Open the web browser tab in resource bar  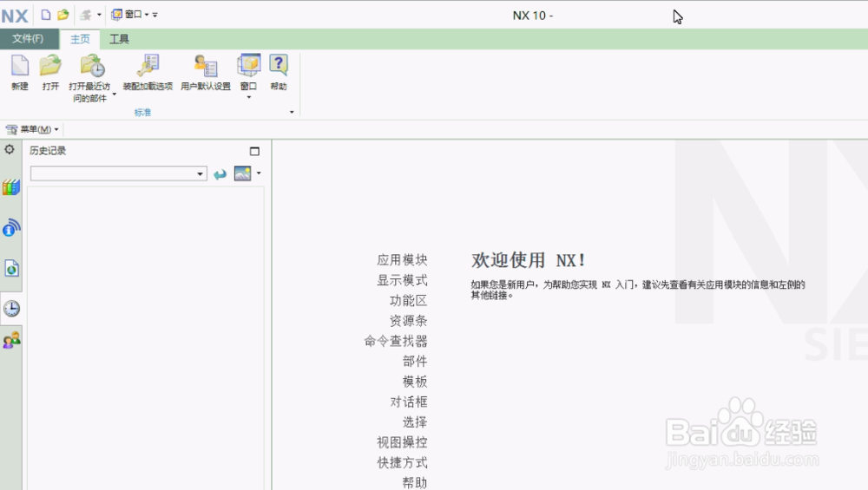(x=11, y=268)
